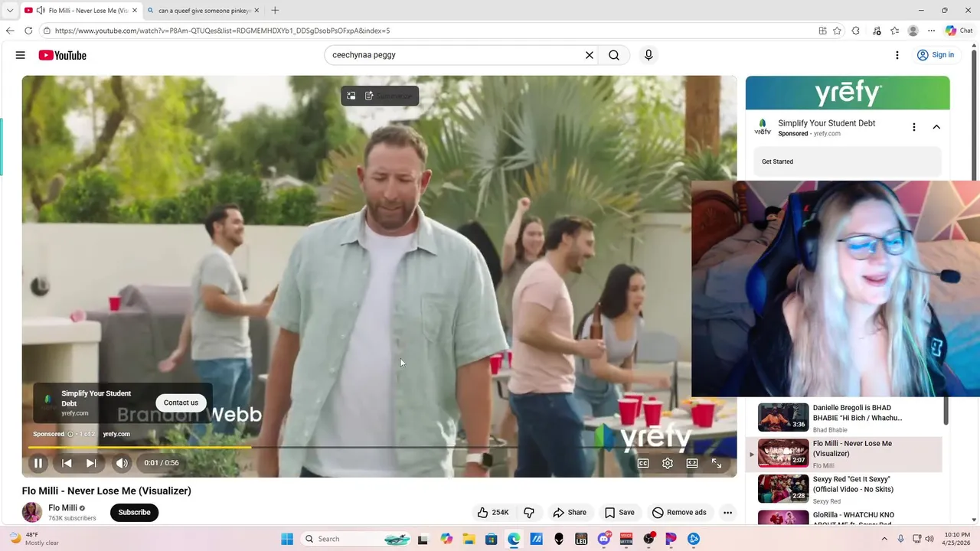
Task: Open the weather widget showing 48°F
Action: pos(34,539)
